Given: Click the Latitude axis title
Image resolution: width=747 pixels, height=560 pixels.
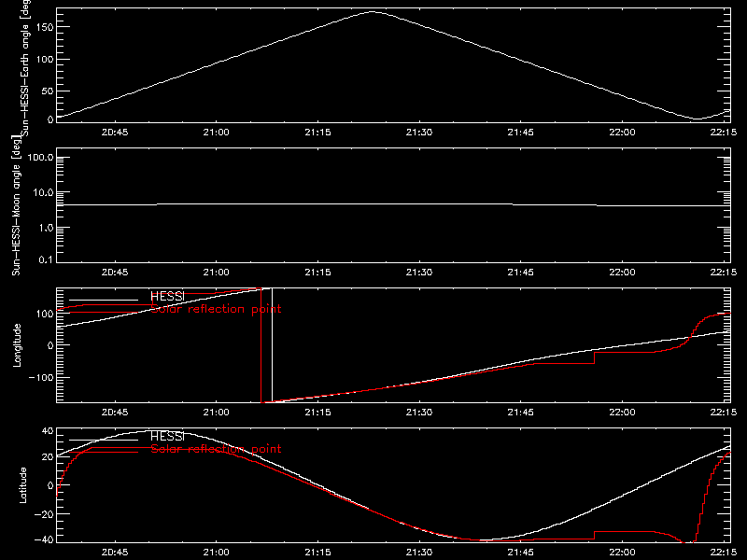Looking at the screenshot, I should pos(22,485).
